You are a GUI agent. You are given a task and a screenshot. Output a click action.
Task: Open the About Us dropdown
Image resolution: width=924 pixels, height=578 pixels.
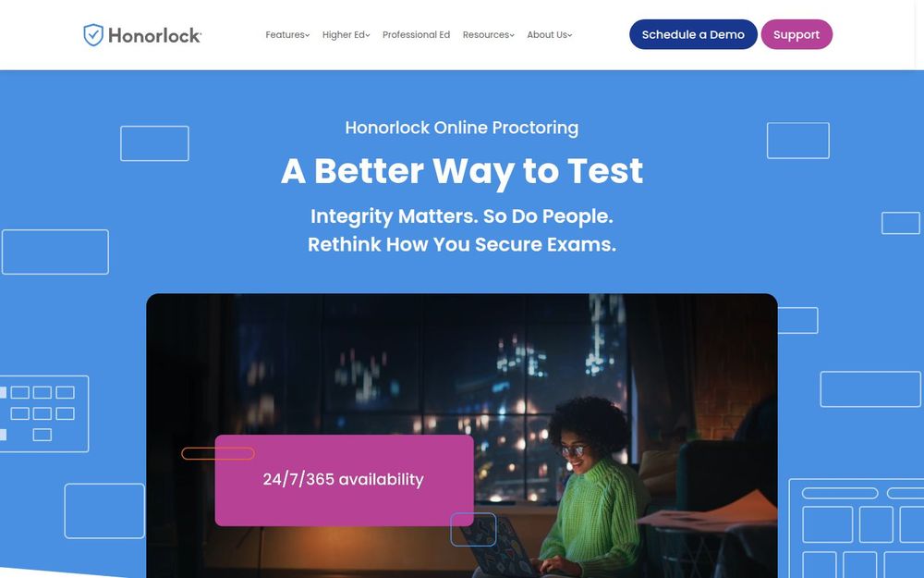[x=549, y=35]
